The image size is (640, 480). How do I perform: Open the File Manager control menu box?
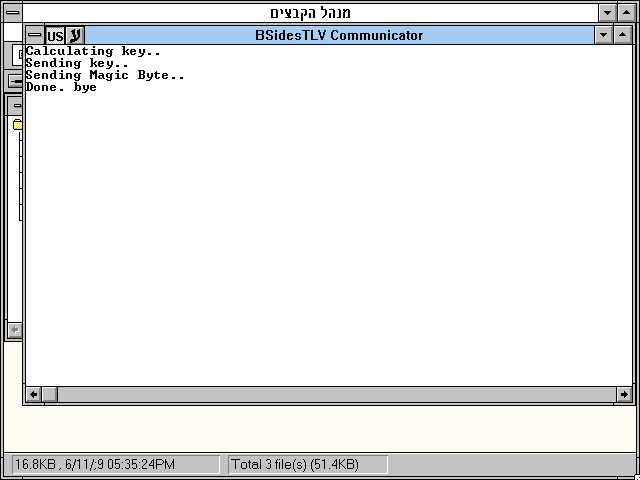[x=12, y=13]
